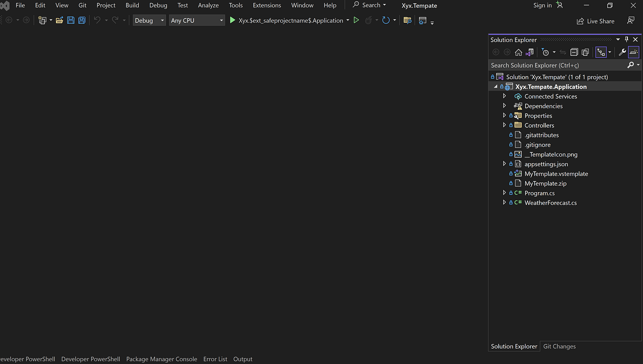Viewport: 643px width, 364px height.
Task: Open Solution Explorer Properties with wrench icon
Action: [622, 52]
